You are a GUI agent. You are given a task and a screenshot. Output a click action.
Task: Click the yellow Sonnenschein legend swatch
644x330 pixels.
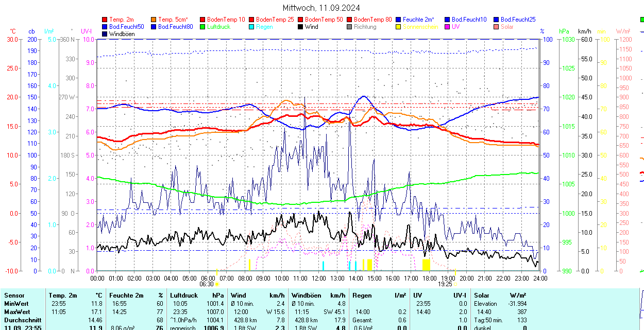(399, 27)
